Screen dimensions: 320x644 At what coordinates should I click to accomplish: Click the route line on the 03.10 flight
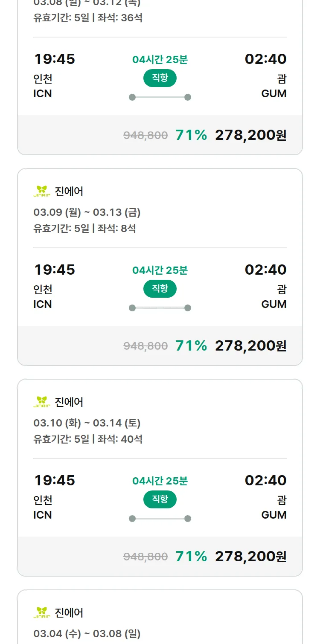coord(160,519)
